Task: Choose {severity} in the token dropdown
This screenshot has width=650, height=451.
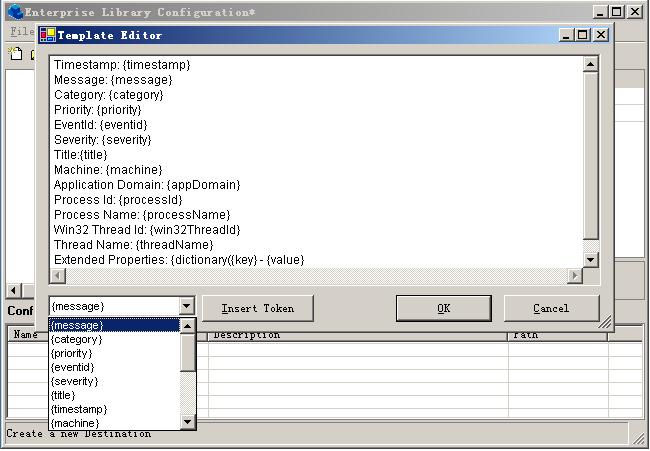Action: pos(75,381)
